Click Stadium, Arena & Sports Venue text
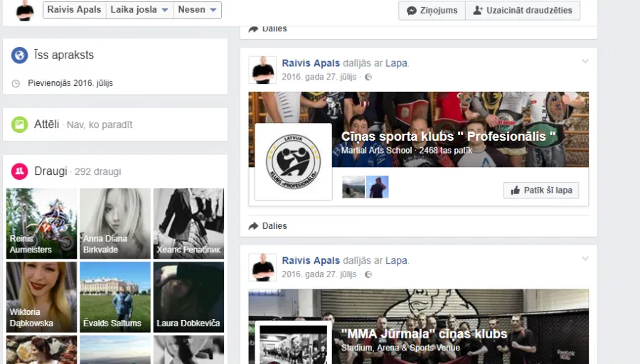 tap(400, 348)
